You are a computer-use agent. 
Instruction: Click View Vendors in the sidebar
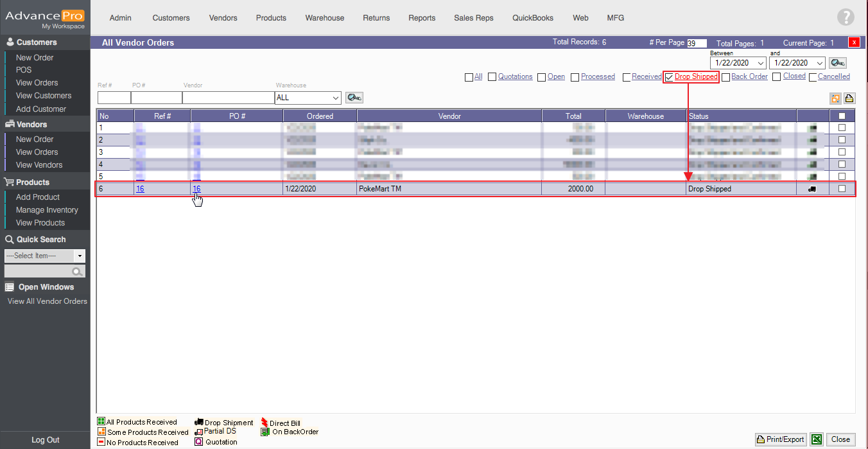click(x=39, y=165)
